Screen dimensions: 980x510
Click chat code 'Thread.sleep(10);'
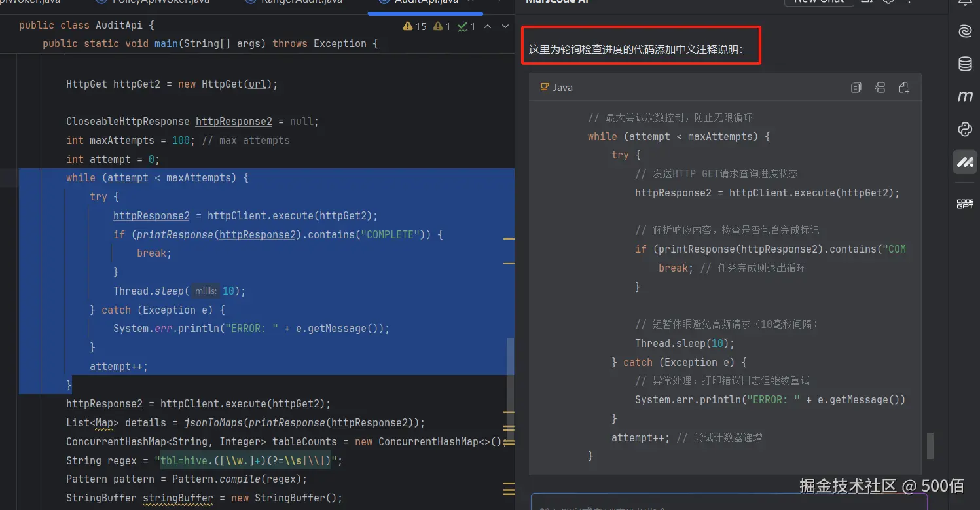pyautogui.click(x=685, y=344)
